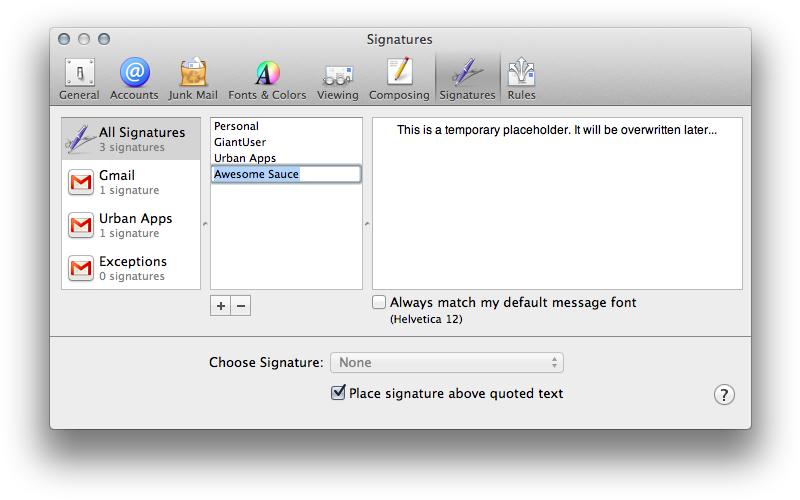Open the General preferences pane
This screenshot has width=800, height=500.
click(79, 80)
